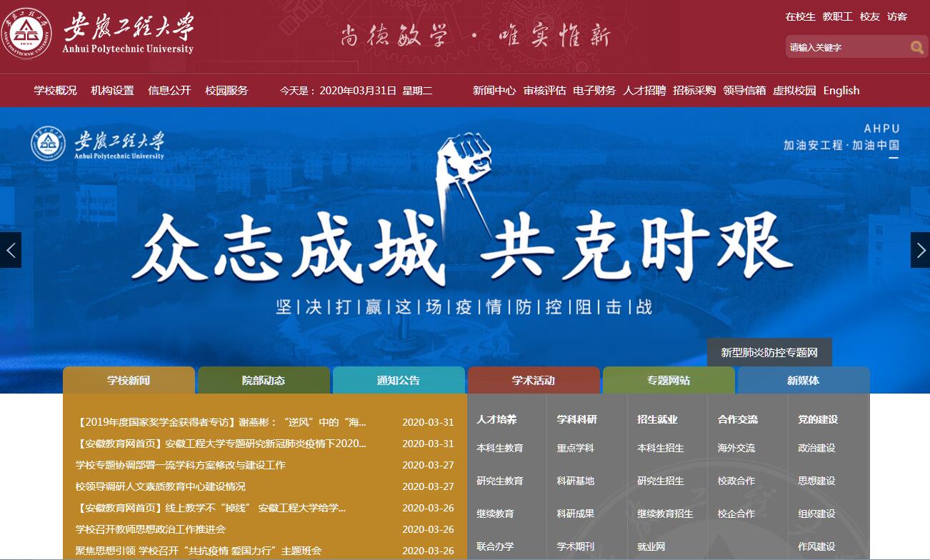Image resolution: width=930 pixels, height=560 pixels.
Task: Open 校友 portal link
Action: click(869, 16)
